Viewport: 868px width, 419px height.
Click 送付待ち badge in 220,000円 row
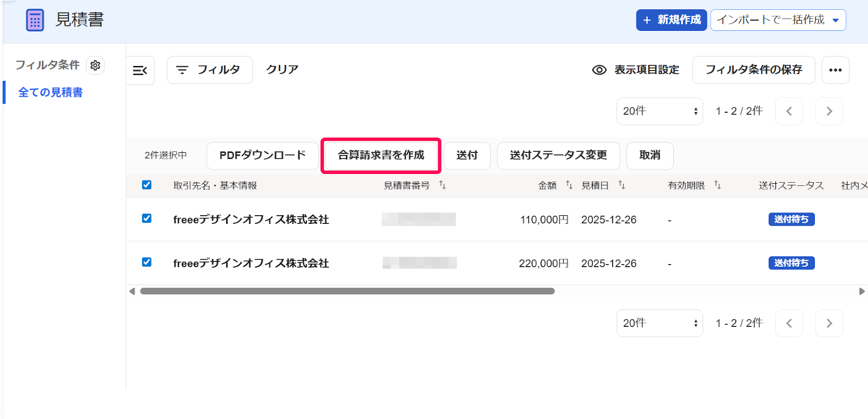792,263
